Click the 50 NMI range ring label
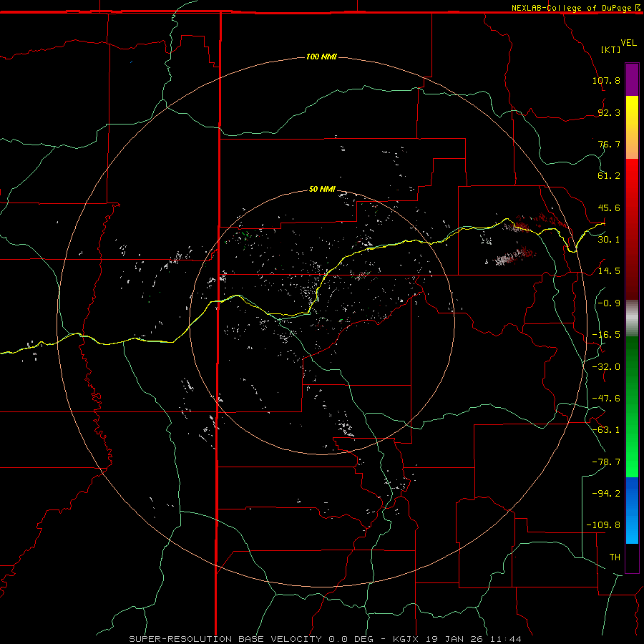The image size is (644, 644). [323, 189]
